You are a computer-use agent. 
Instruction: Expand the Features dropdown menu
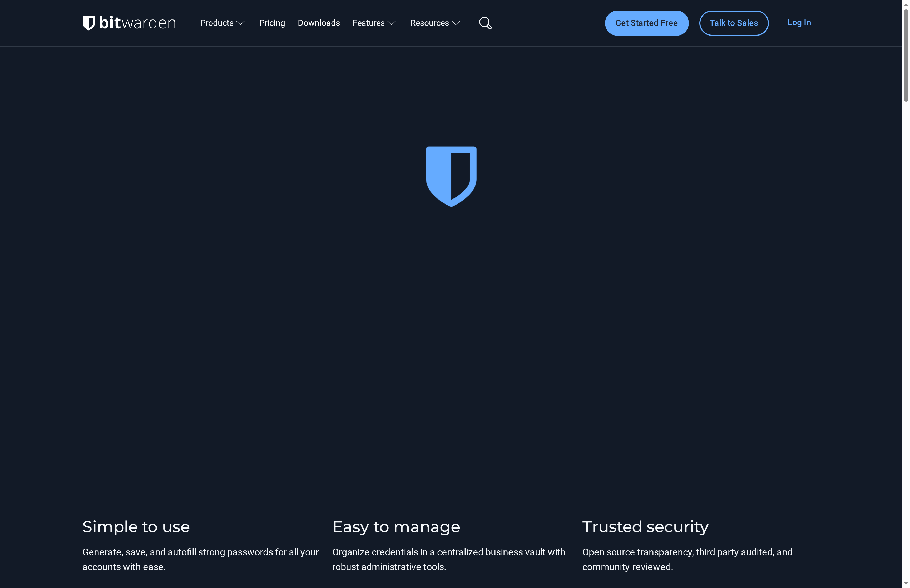click(x=374, y=23)
